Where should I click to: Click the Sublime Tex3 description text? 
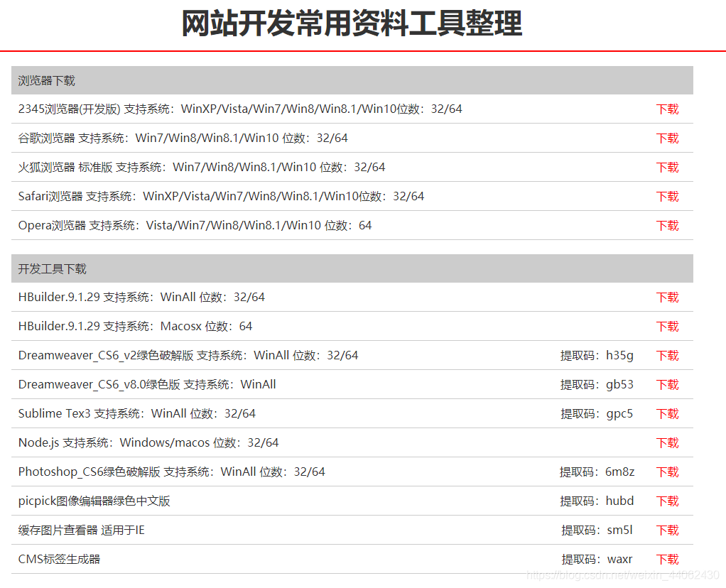(136, 413)
